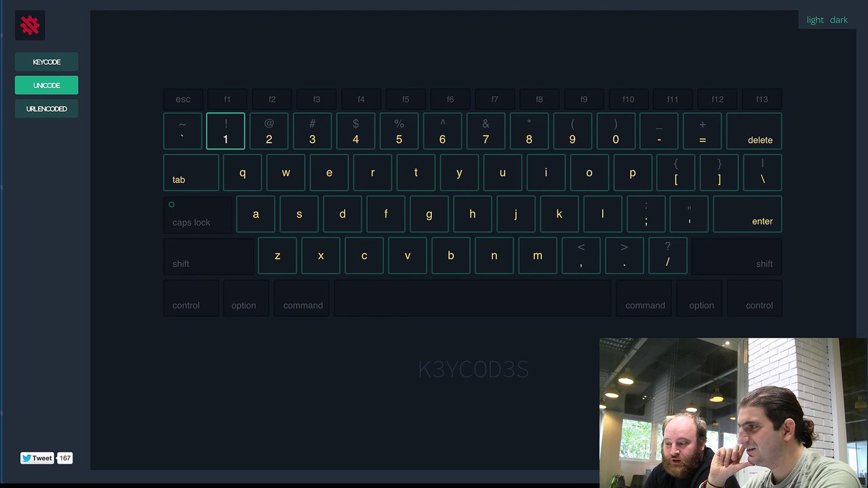
Task: Click the p key
Action: pos(633,172)
